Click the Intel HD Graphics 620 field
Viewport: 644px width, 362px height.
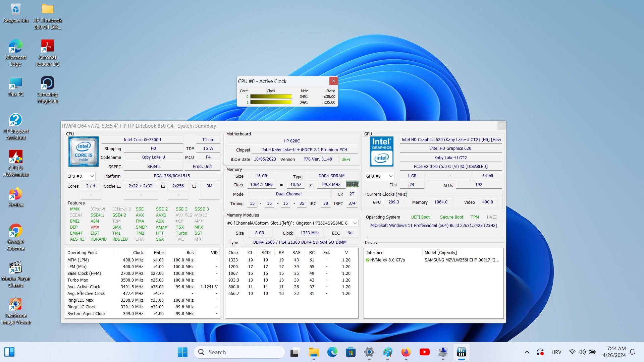pyautogui.click(x=450, y=148)
